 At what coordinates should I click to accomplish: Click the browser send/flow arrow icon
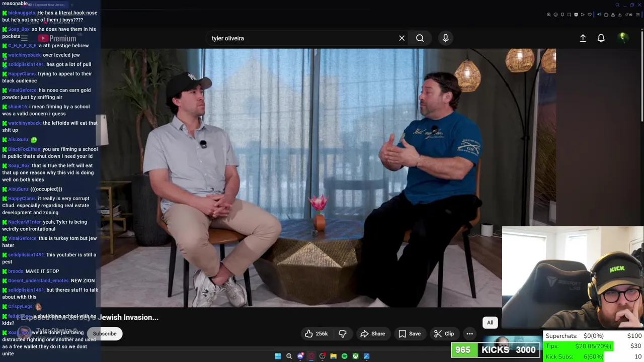583,15
